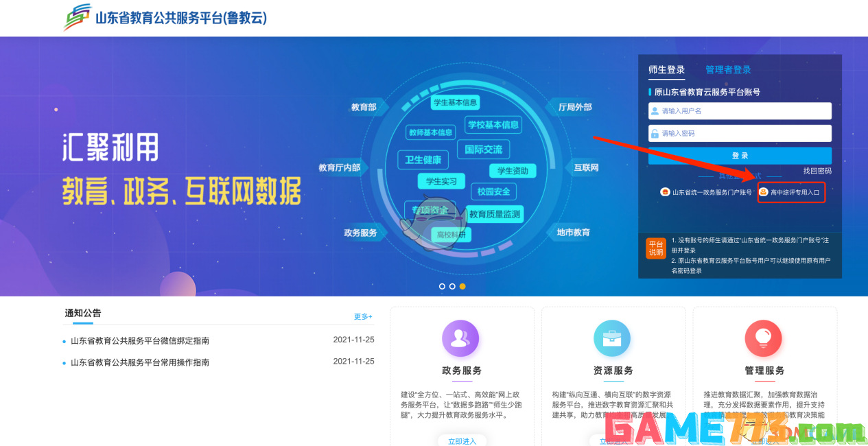Click the 资源服务 card title
The width and height of the screenshot is (868, 446).
click(x=613, y=371)
